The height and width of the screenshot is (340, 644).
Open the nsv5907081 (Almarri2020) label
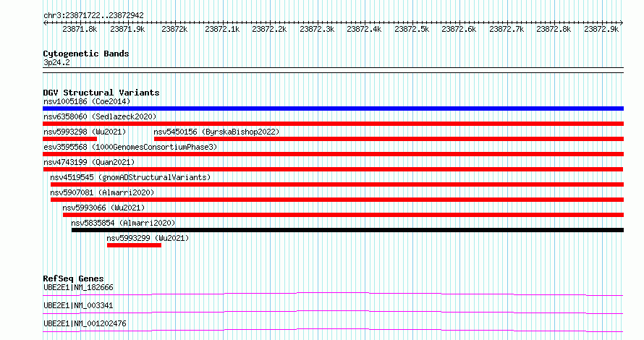(102, 192)
